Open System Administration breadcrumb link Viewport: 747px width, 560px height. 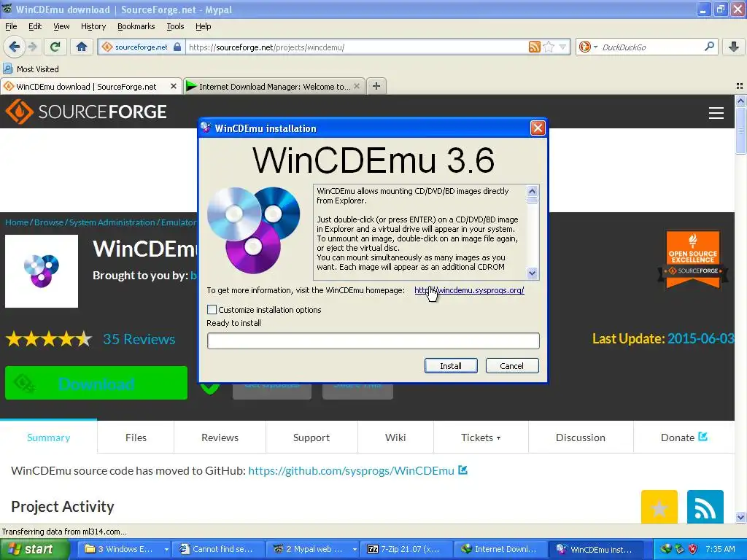pos(112,222)
